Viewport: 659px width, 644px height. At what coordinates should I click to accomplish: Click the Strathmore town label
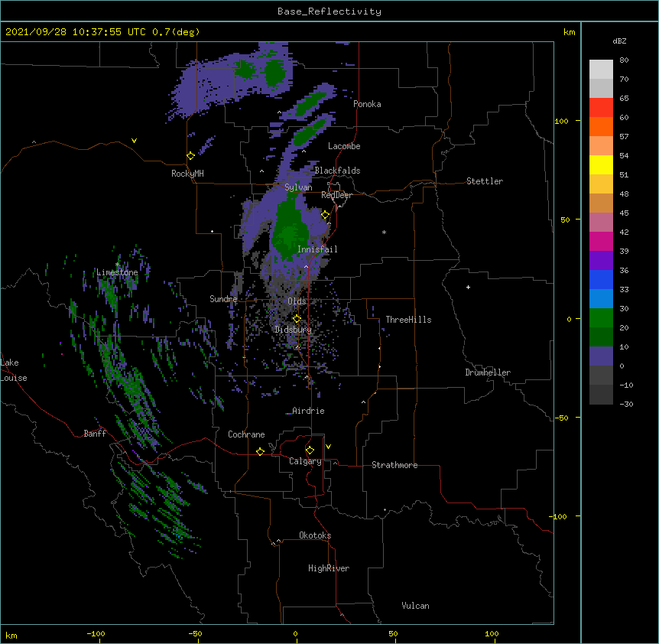[x=394, y=465]
